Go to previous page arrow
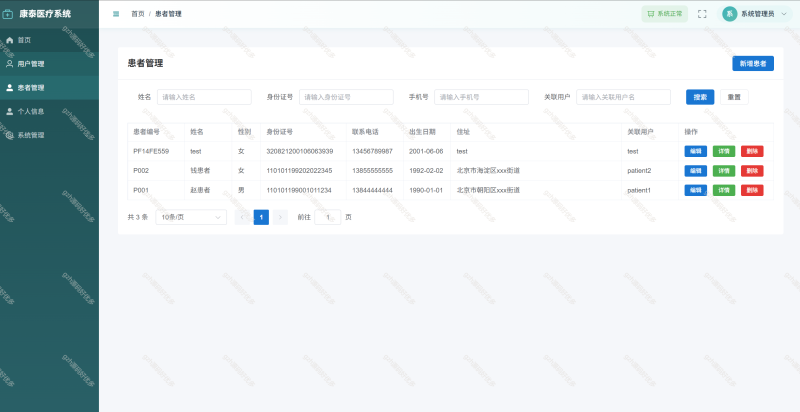Viewport: 800px width, 412px height. (x=242, y=217)
